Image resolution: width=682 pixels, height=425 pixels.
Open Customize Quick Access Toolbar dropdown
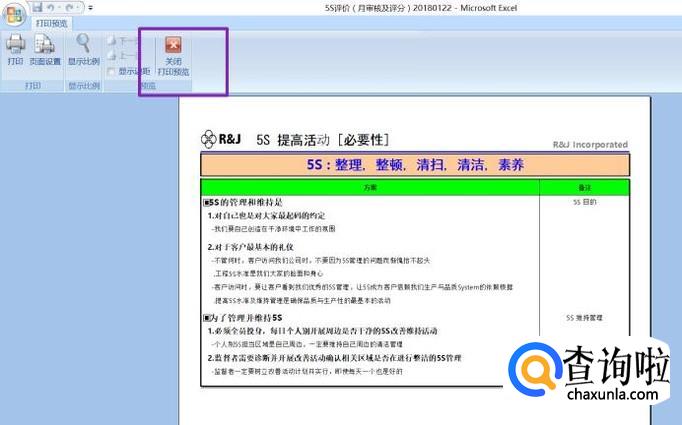click(x=90, y=7)
